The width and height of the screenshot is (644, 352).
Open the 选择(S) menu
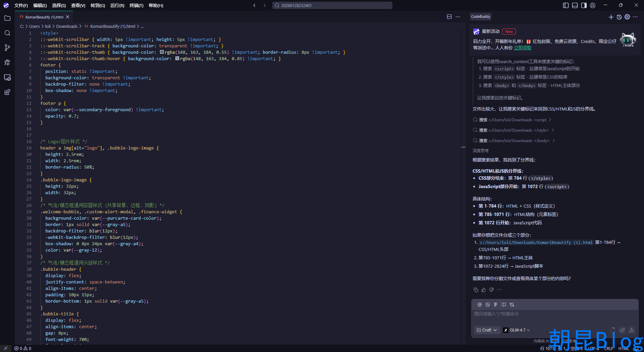point(59,5)
